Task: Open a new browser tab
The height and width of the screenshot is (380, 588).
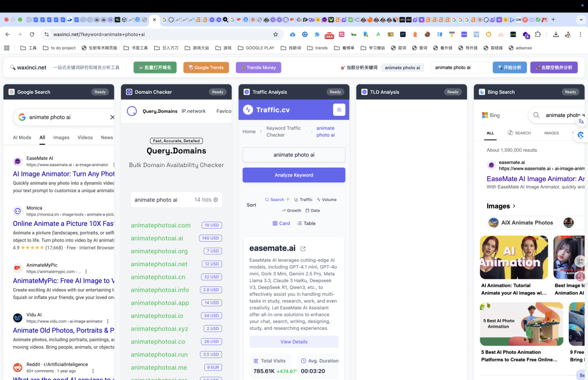Action: coord(553,20)
